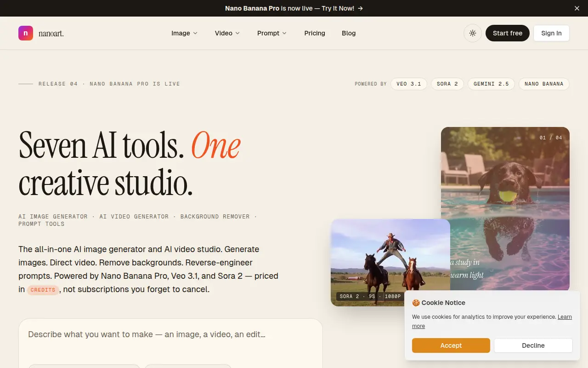Click the nanoart logo icon
This screenshot has width=588, height=368.
pyautogui.click(x=26, y=33)
